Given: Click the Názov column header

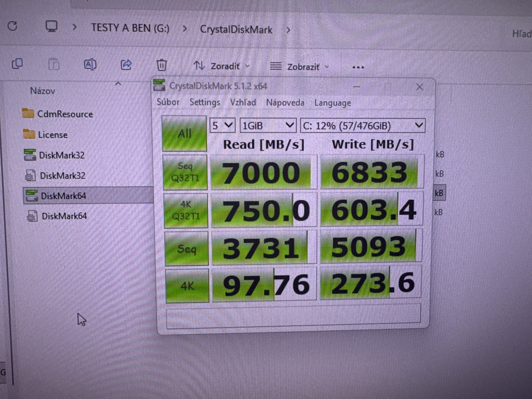Looking at the screenshot, I should click(43, 91).
